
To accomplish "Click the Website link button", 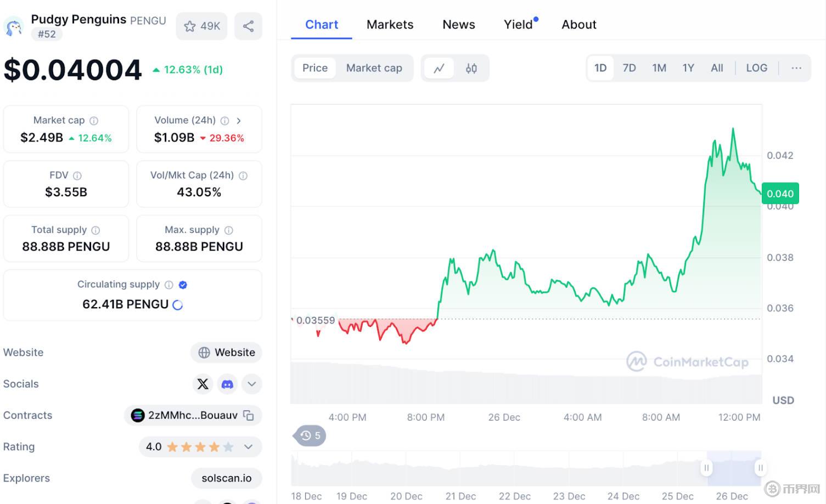I will tap(226, 353).
